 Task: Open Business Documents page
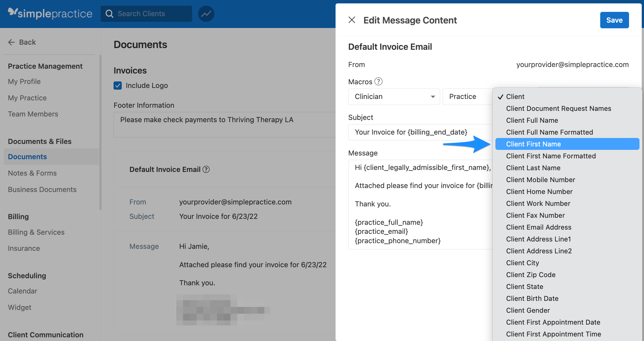[42, 189]
